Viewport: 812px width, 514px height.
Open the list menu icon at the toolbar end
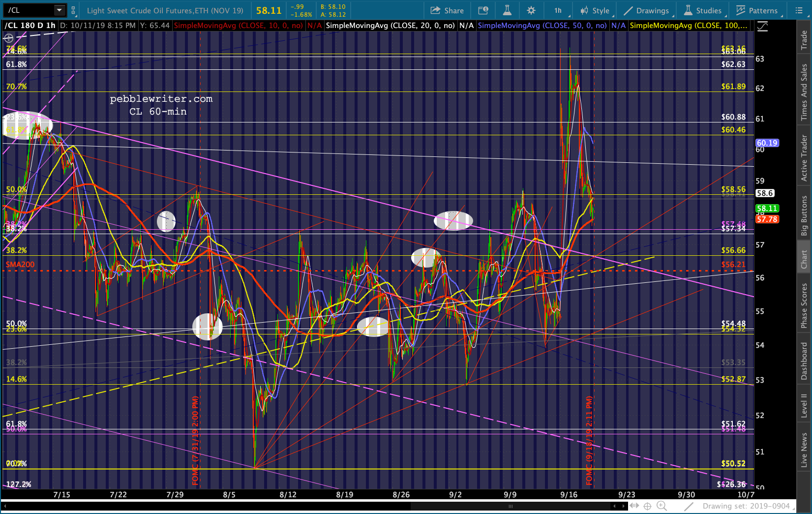pyautogui.click(x=799, y=10)
